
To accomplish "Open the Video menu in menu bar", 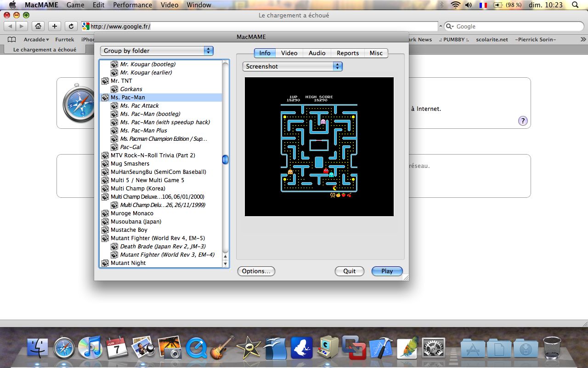I will tap(170, 5).
